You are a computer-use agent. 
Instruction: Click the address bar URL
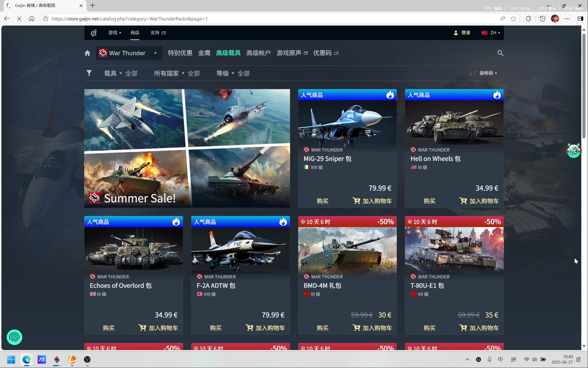pos(129,19)
